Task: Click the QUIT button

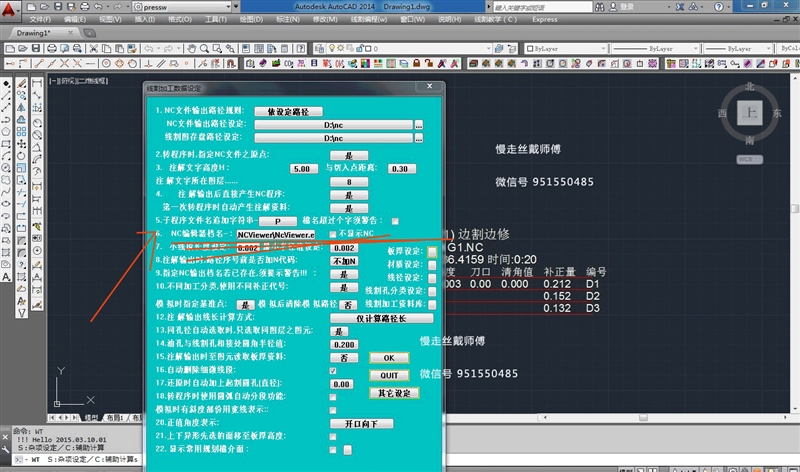Action: tap(389, 375)
